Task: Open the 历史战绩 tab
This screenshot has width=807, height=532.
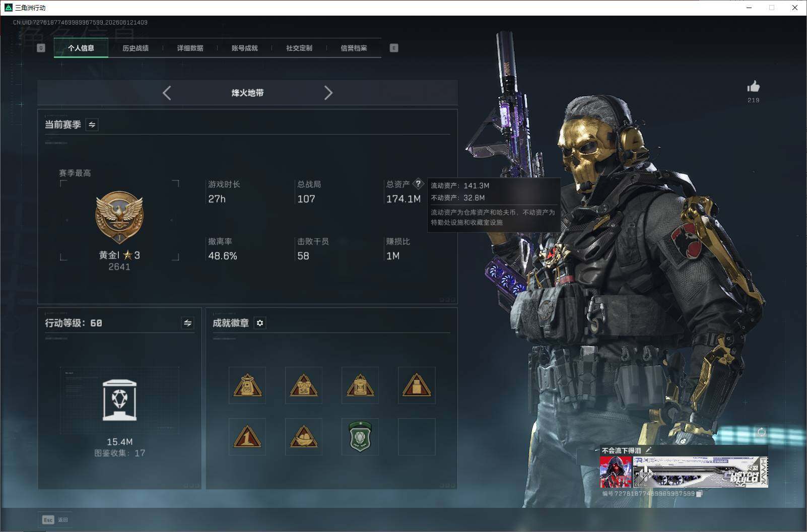Action: pyautogui.click(x=136, y=48)
